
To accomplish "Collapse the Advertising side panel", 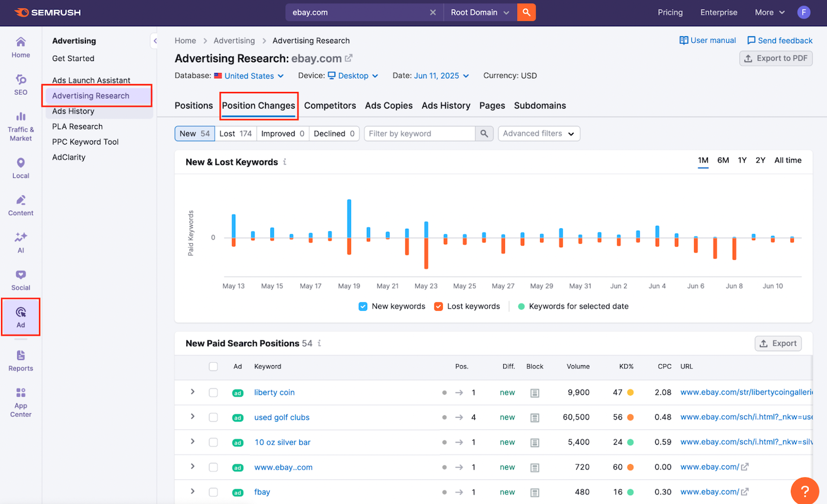I will click(x=154, y=41).
